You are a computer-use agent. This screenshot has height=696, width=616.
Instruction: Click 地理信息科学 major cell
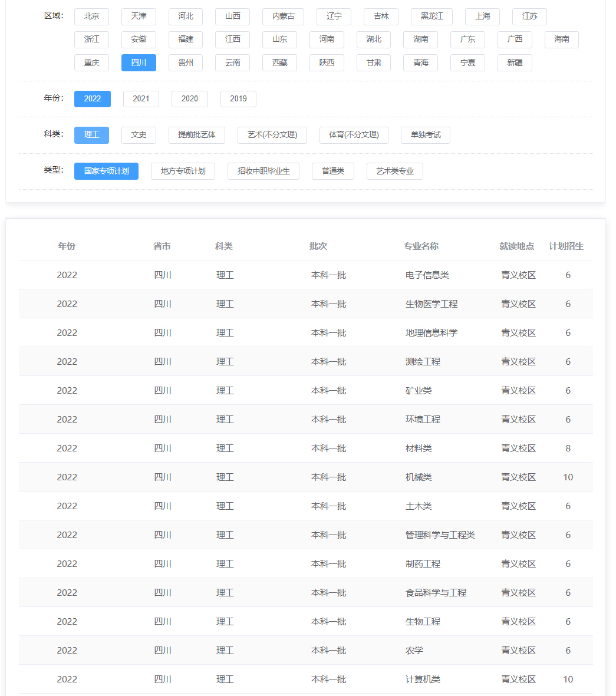tap(431, 333)
